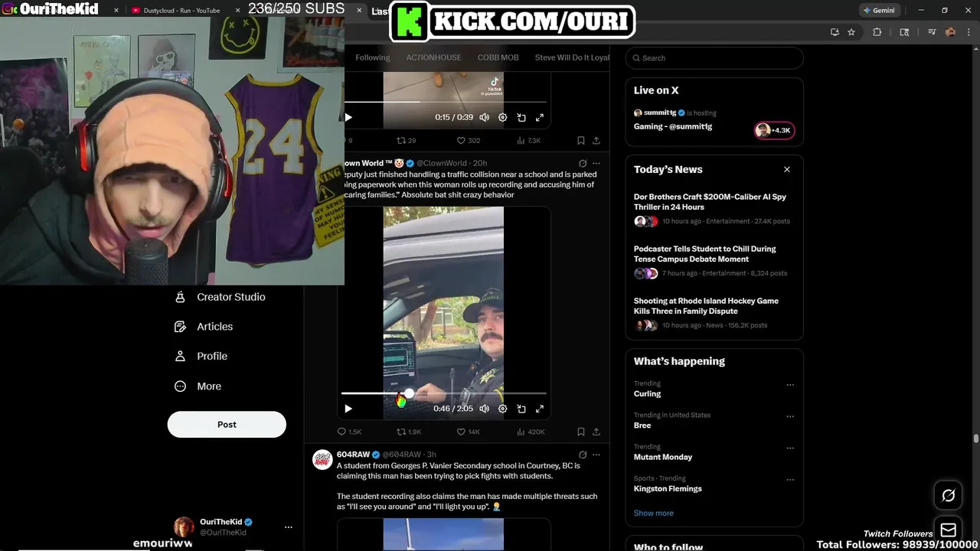The width and height of the screenshot is (980, 551).
Task: Share the ClownWorld tweet
Action: pyautogui.click(x=596, y=432)
